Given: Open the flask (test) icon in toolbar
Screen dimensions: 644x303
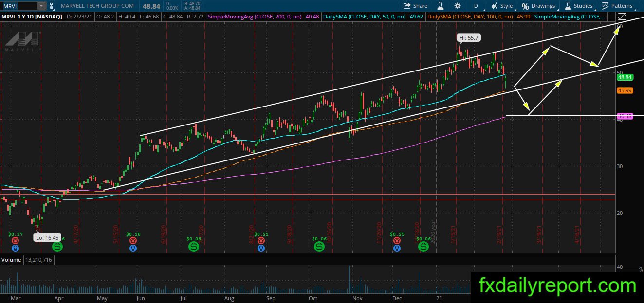Looking at the screenshot, I should (440, 6).
